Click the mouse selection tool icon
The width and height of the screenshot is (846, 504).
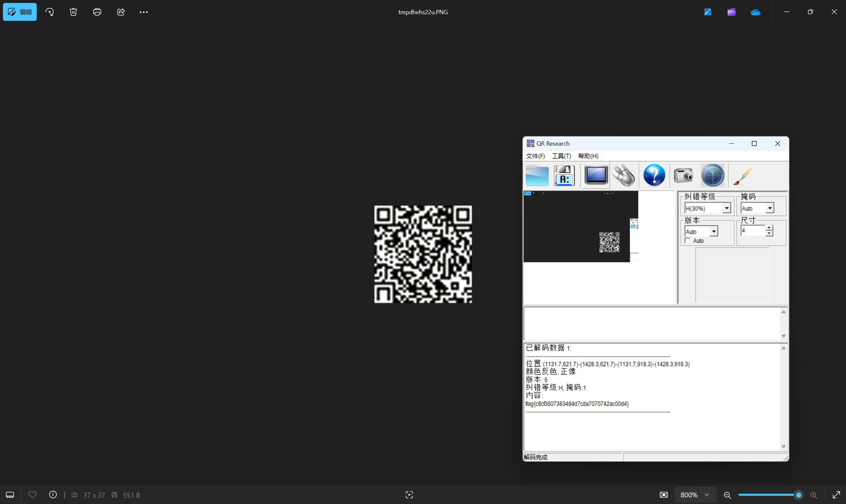click(x=624, y=176)
